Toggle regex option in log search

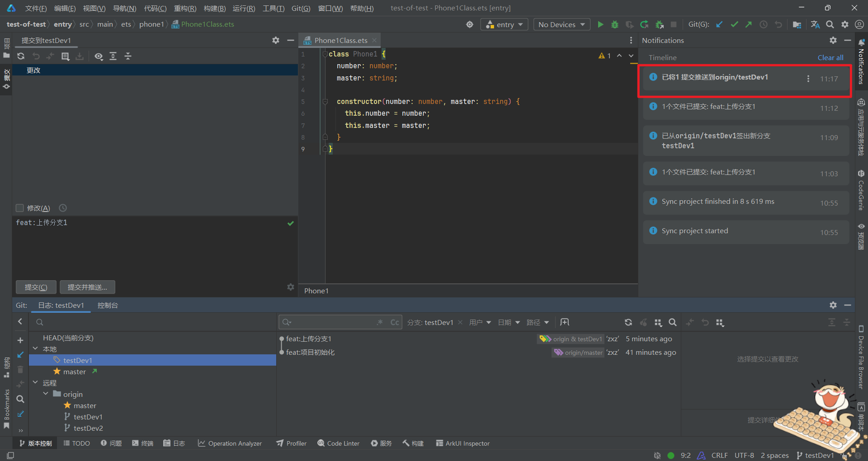380,322
